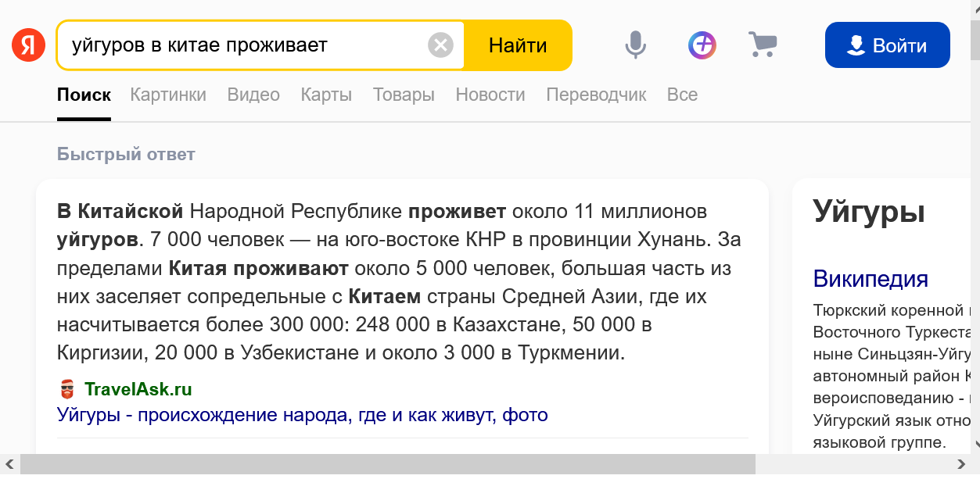Open the Товары tab
The height and width of the screenshot is (479, 980).
pos(404,95)
